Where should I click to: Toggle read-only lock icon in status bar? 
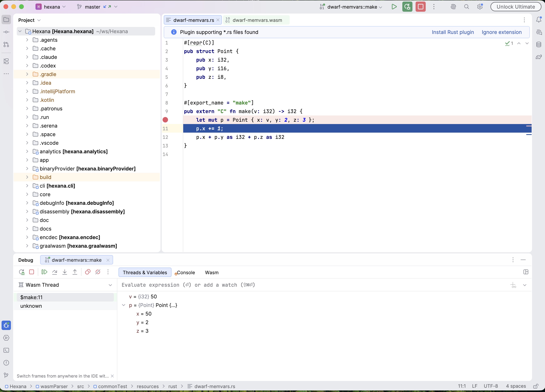click(536, 386)
